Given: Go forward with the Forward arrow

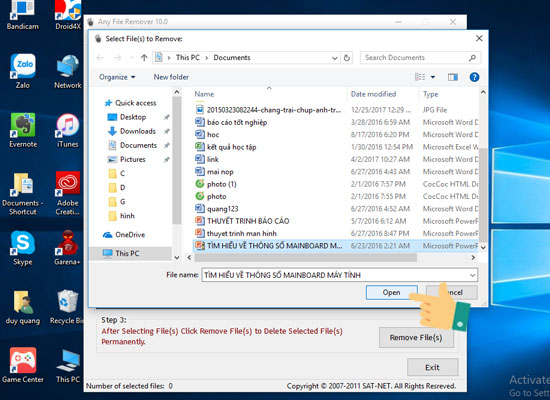Looking at the screenshot, I should point(118,58).
